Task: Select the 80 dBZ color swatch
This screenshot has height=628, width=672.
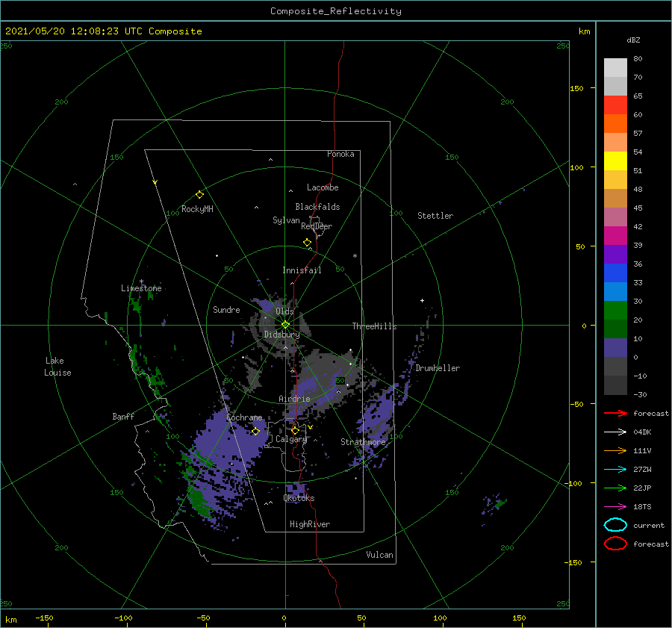Action: 615,67
